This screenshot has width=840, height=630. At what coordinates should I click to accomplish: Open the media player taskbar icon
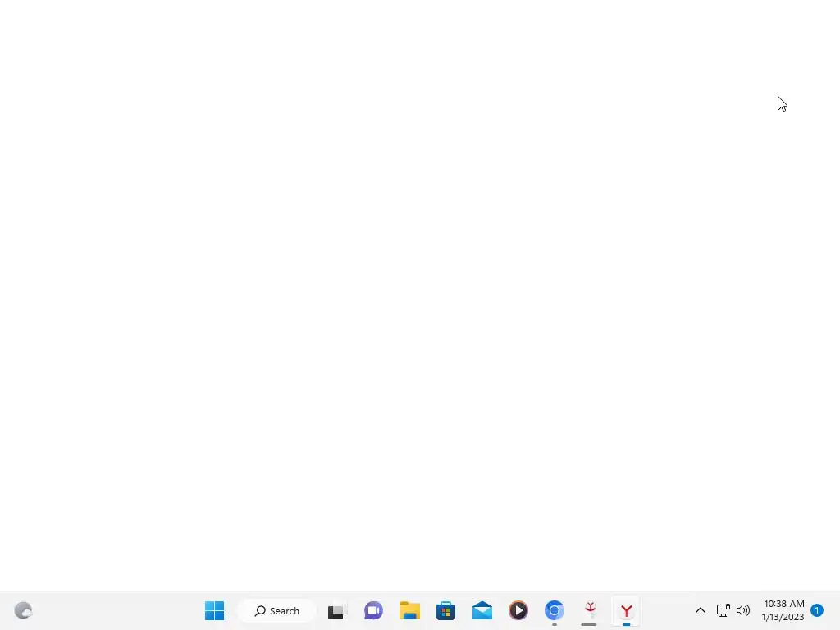point(518,610)
